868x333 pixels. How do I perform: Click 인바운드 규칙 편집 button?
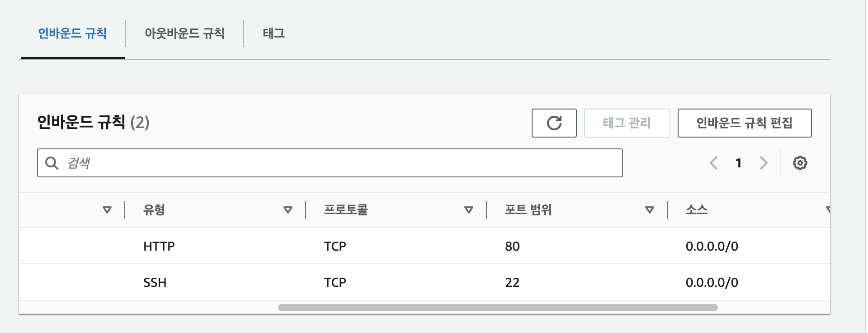click(x=744, y=123)
